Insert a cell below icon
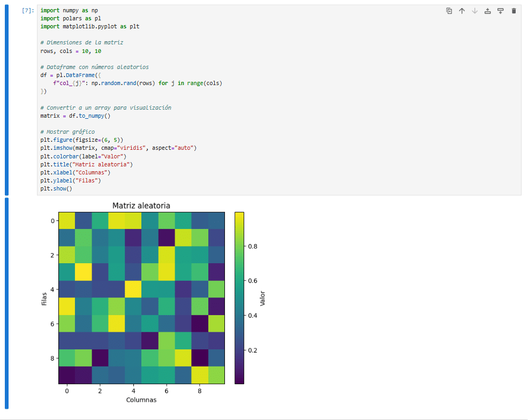The width and height of the screenshot is (528, 420). tap(501, 11)
